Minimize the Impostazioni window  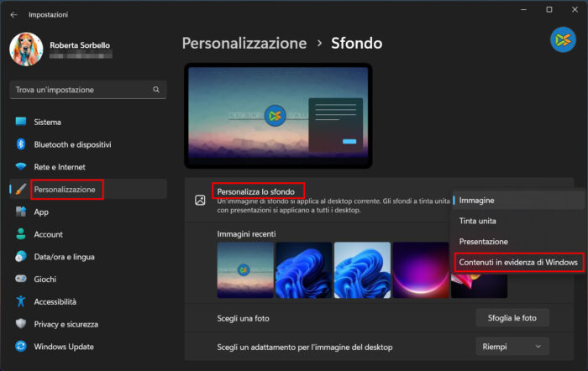524,10
